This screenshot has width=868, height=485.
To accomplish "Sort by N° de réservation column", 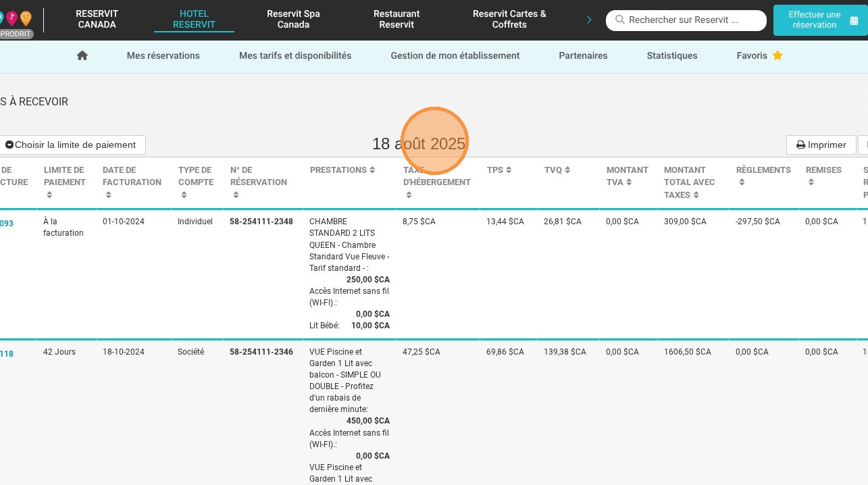I will click(x=236, y=195).
